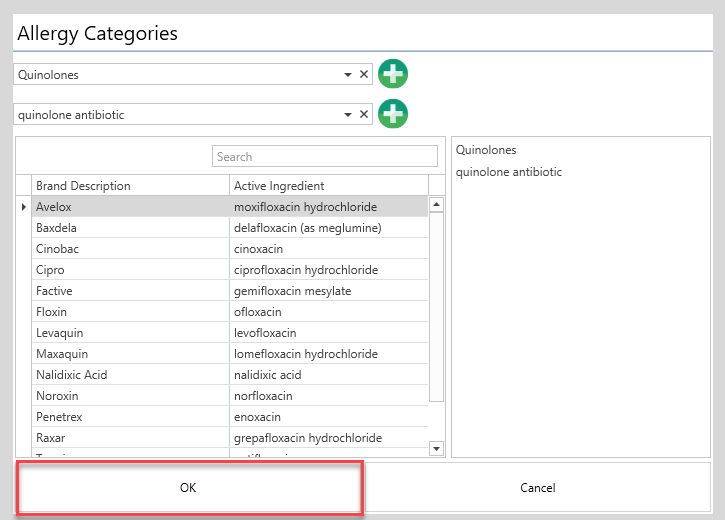725x520 pixels.
Task: Click the norfloxacin ingredient cell
Action: click(329, 396)
